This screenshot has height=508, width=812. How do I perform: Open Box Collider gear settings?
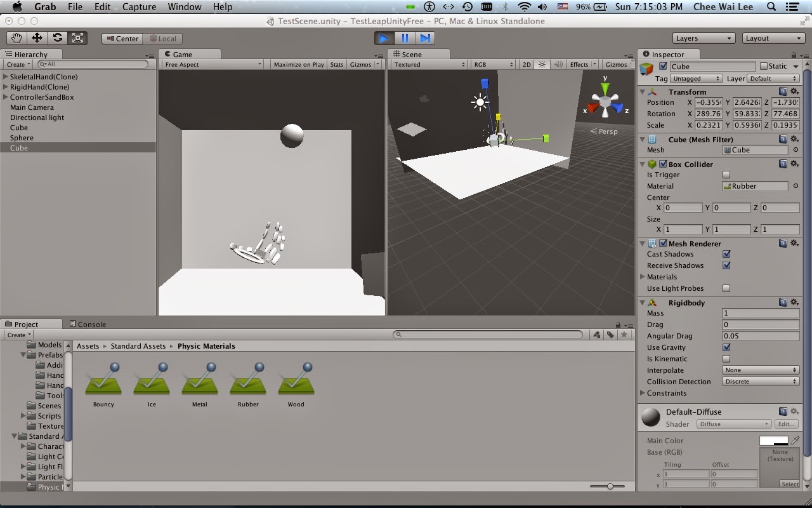(794, 164)
